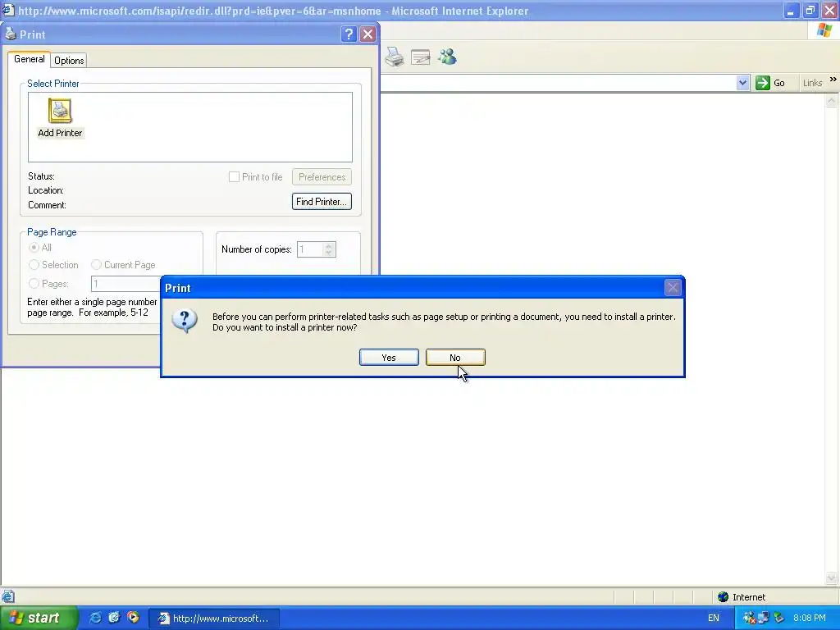The height and width of the screenshot is (630, 840).
Task: Close the Print dialog window
Action: click(368, 34)
